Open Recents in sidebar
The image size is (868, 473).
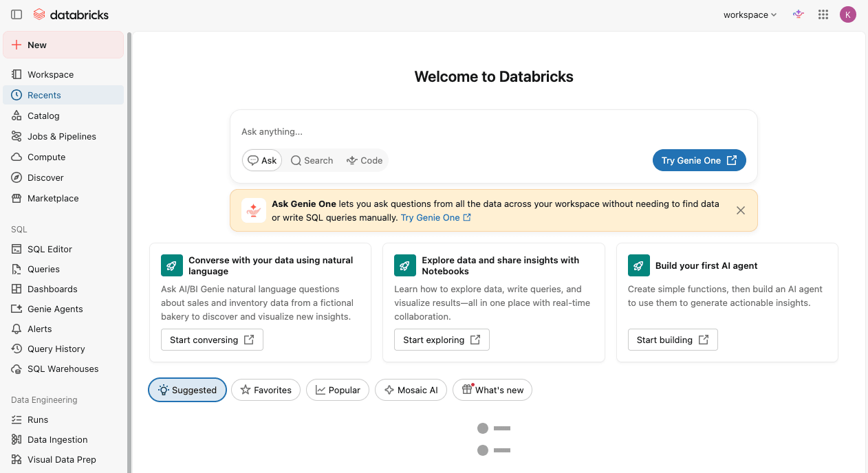[x=63, y=95]
